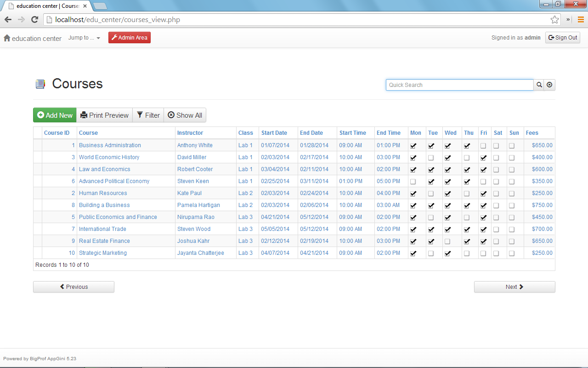
Task: Toggle Wed checkbox for Real Estate Finance
Action: pyautogui.click(x=447, y=241)
